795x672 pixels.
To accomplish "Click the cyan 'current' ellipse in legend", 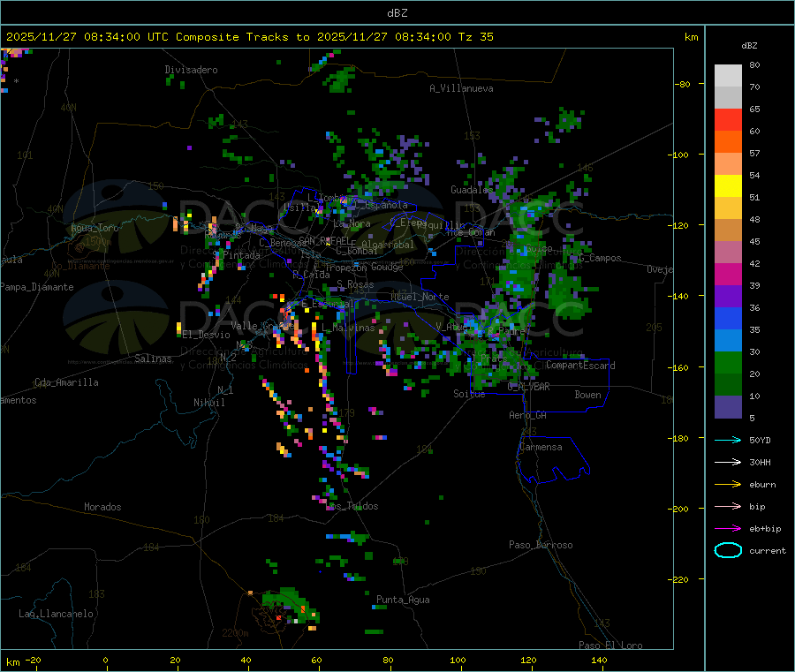I will (728, 550).
